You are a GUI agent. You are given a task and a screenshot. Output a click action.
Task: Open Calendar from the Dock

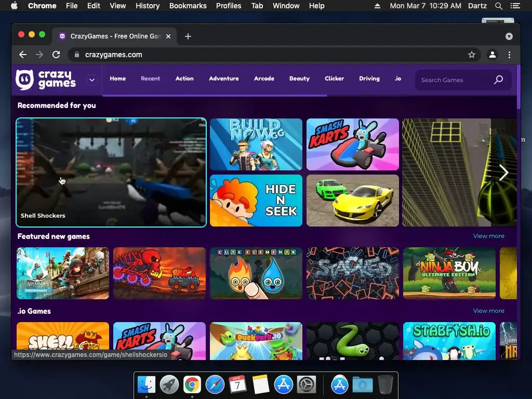point(237,385)
